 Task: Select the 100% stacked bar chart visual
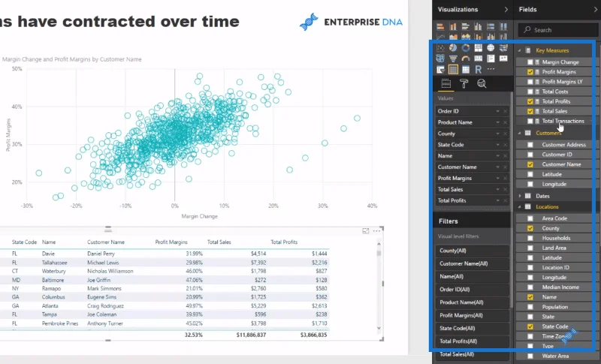491,26
